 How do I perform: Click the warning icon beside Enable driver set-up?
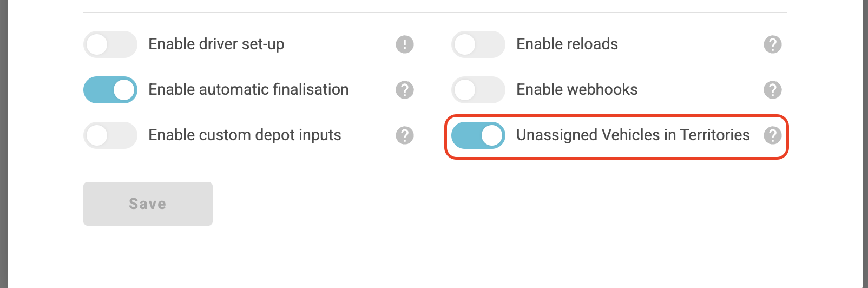click(x=405, y=44)
